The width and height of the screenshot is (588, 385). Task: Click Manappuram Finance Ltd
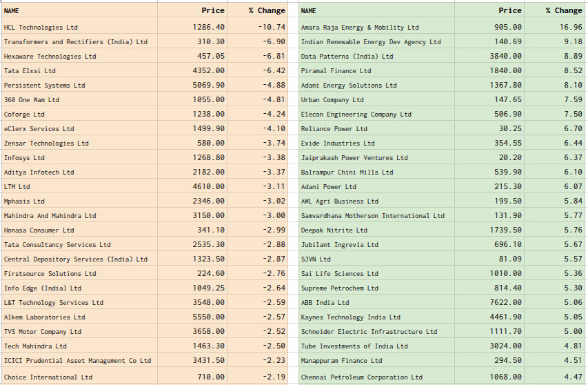click(x=376, y=361)
